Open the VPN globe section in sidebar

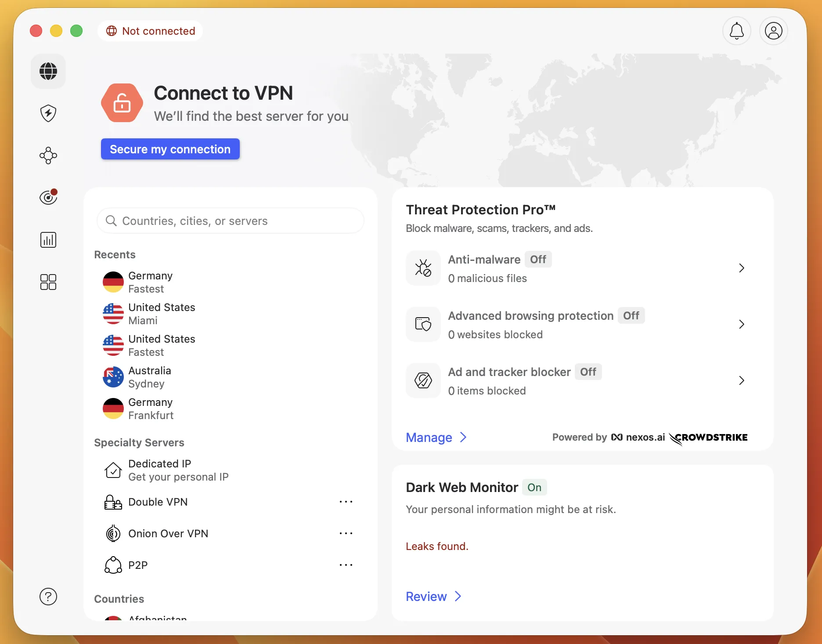tap(48, 71)
